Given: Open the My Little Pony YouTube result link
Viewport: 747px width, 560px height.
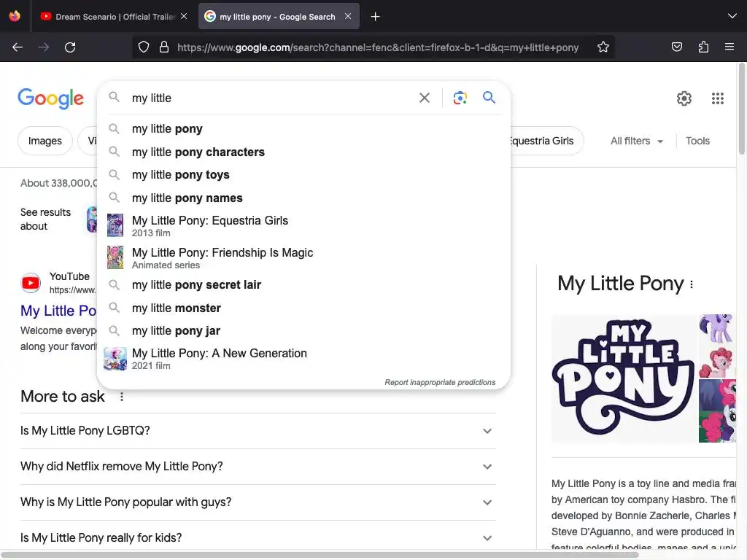Looking at the screenshot, I should 58,311.
